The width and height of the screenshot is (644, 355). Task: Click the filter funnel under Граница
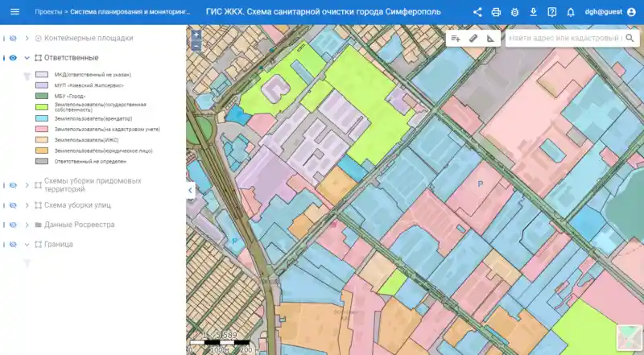click(x=27, y=263)
